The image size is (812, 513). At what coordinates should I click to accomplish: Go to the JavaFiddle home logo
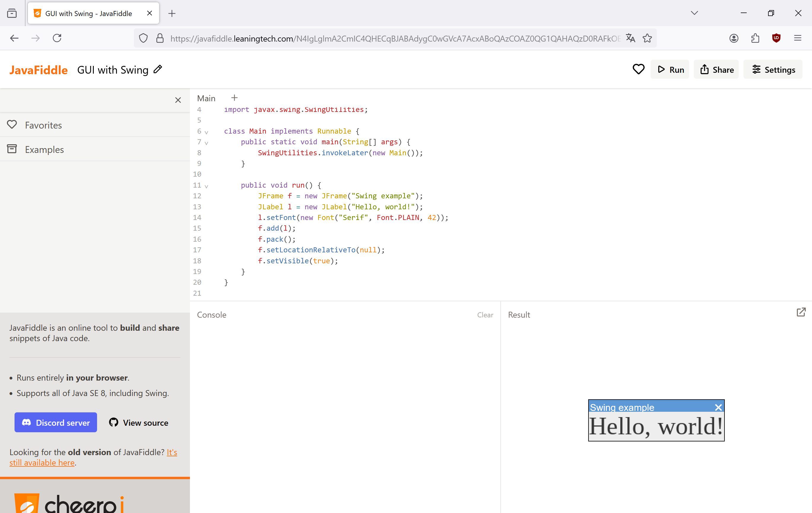pos(39,70)
